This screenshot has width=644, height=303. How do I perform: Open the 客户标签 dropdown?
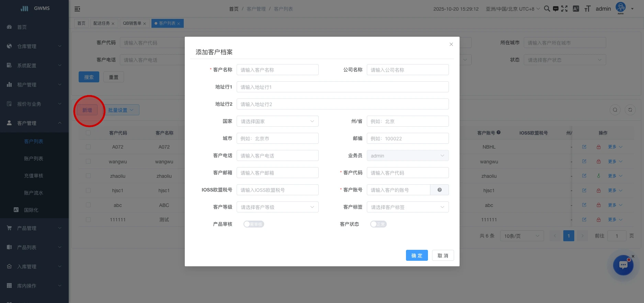(407, 207)
